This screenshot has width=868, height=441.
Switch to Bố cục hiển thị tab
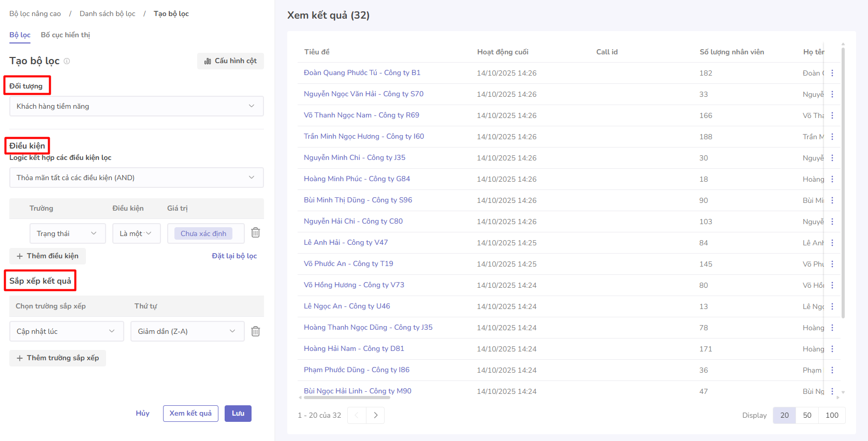(65, 35)
